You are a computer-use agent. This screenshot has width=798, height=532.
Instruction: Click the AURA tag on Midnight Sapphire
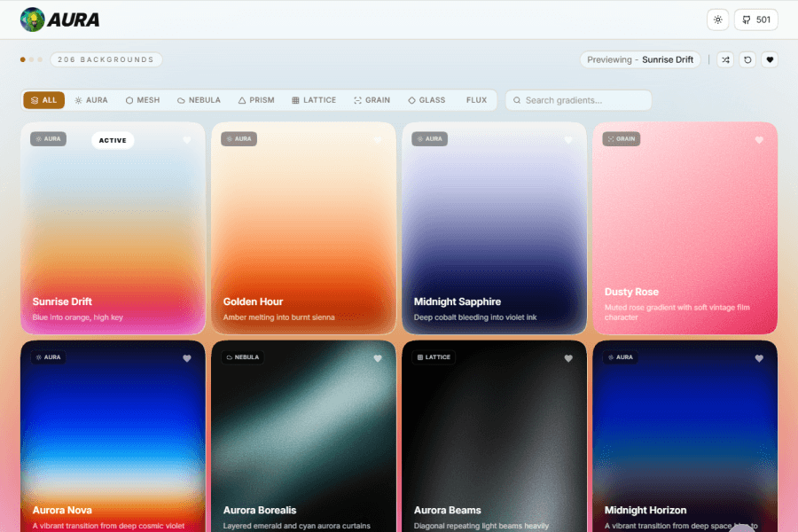pyautogui.click(x=429, y=139)
